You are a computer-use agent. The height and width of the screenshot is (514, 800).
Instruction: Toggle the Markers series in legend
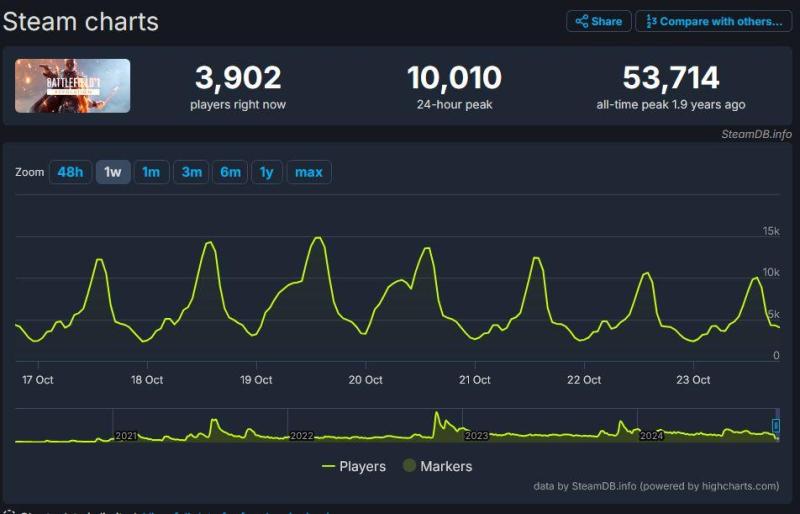coord(436,466)
